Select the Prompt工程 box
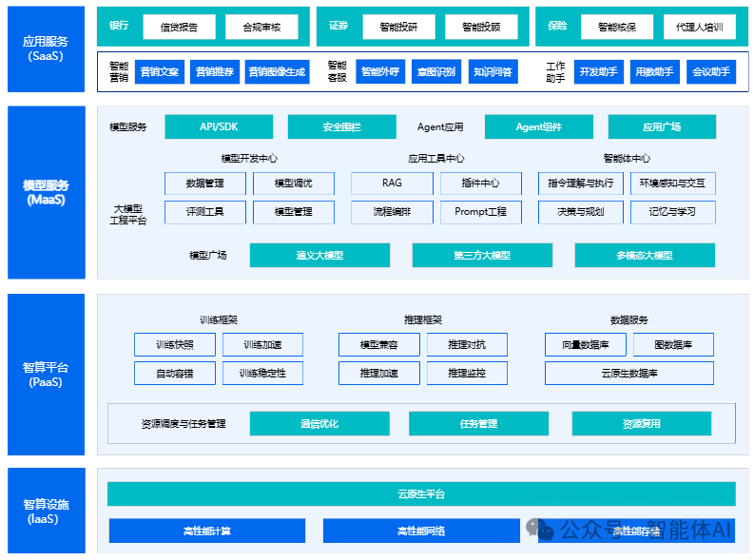754x560 pixels. pos(481,212)
